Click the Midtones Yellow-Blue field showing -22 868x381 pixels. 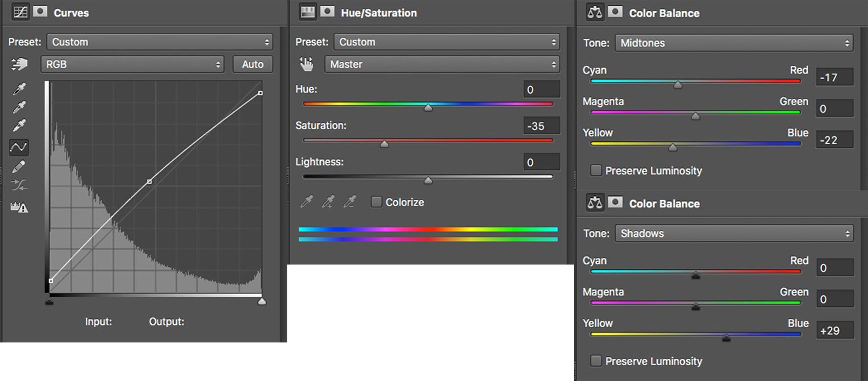click(835, 140)
